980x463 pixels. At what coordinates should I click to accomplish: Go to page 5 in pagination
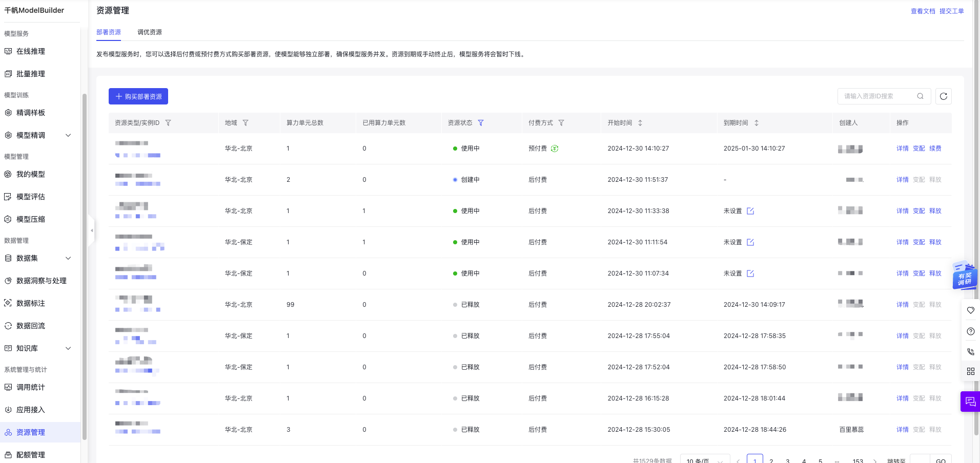821,460
